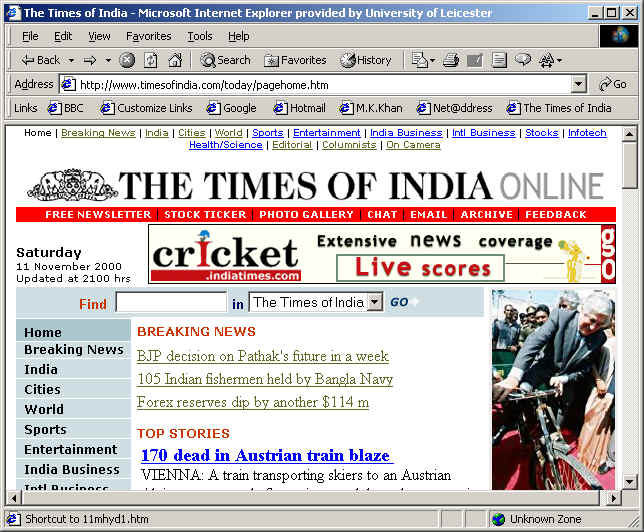Open the Forward history dropdown arrow
The image size is (644, 532).
[x=108, y=60]
